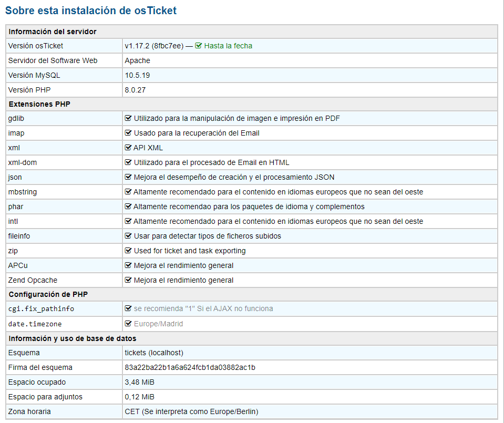Screen dimensions: 504x423
Task: Click the check icon in the fileinfo row
Action: [x=128, y=236]
